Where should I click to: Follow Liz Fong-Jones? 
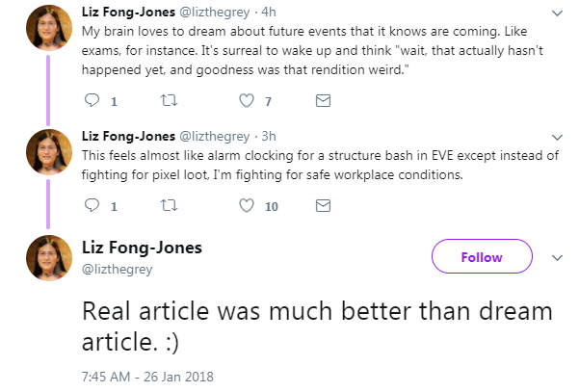coord(482,256)
